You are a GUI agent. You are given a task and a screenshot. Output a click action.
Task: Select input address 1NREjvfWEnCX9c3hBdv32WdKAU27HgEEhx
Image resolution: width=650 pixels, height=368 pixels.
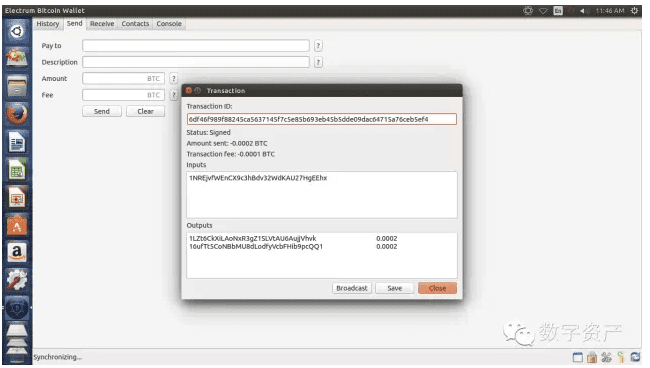(258, 178)
